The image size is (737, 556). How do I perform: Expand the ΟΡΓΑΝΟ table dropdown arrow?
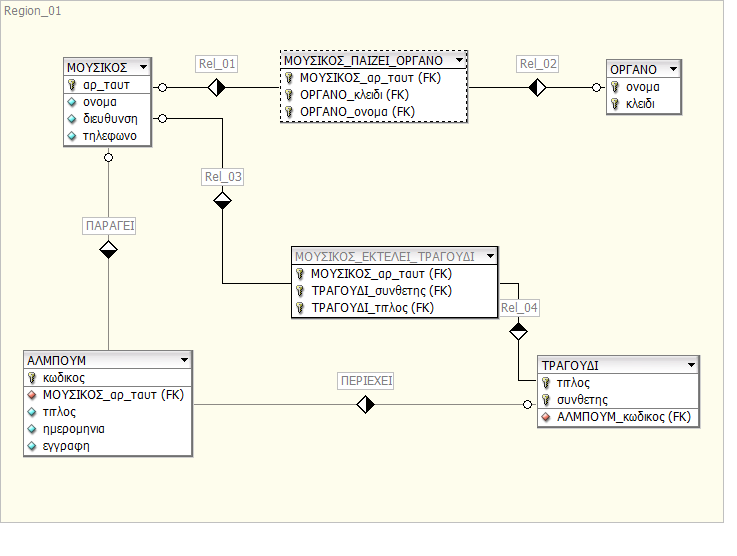pos(674,69)
